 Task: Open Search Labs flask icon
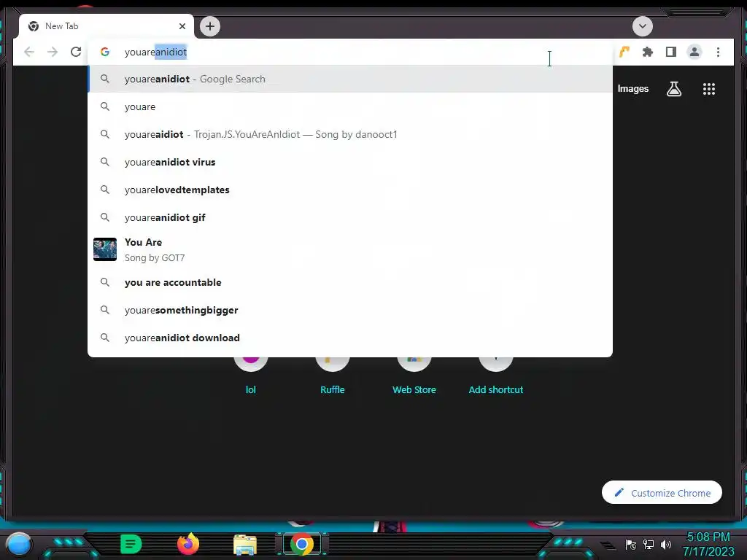(x=673, y=88)
